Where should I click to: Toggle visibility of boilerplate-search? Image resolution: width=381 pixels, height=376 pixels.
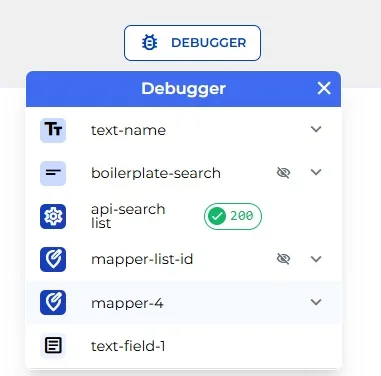click(x=283, y=173)
